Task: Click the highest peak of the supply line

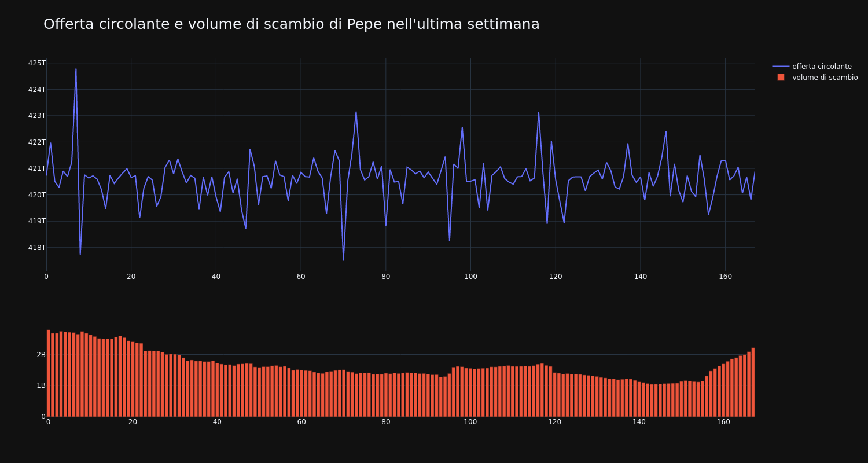Action: (76, 69)
